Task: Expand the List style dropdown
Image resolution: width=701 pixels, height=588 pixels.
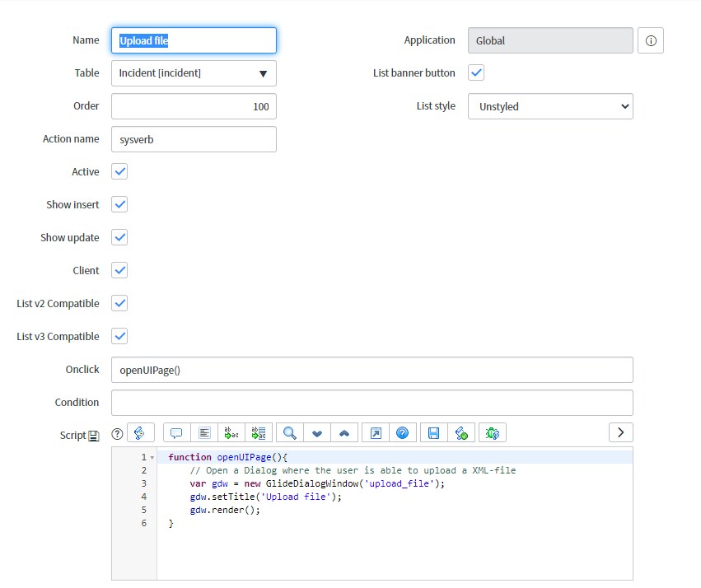Action: coord(550,106)
